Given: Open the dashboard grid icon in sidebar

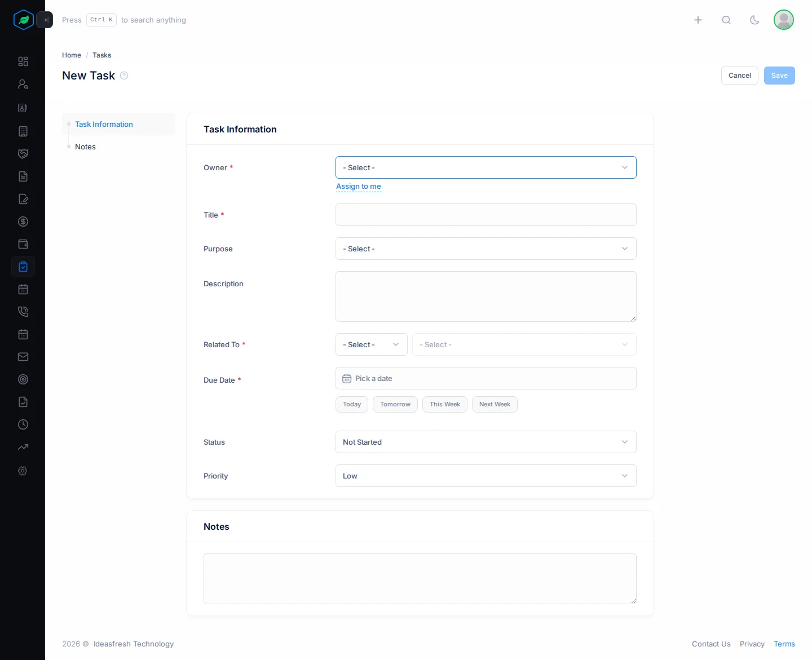Looking at the screenshot, I should click(x=23, y=61).
